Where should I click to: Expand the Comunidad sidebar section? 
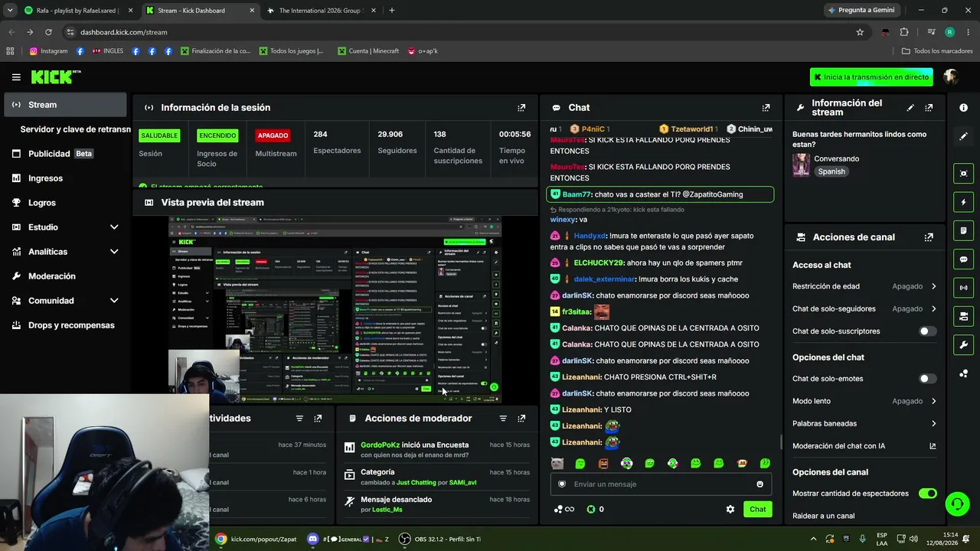[114, 301]
